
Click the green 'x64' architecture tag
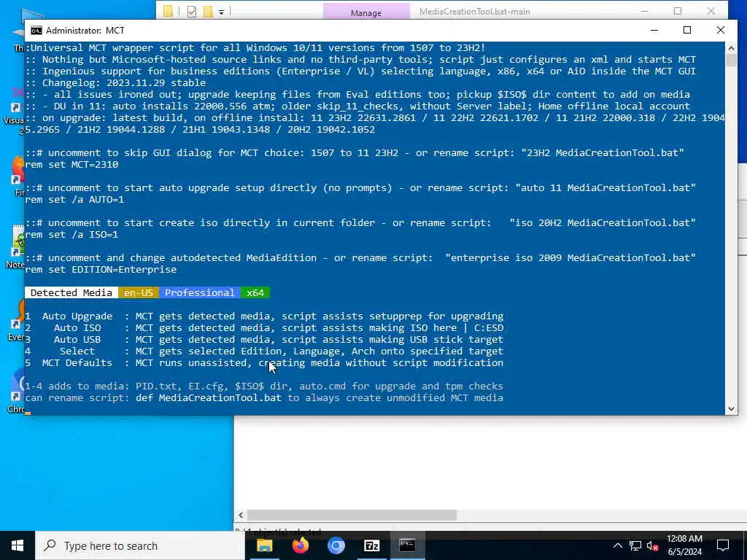click(255, 293)
